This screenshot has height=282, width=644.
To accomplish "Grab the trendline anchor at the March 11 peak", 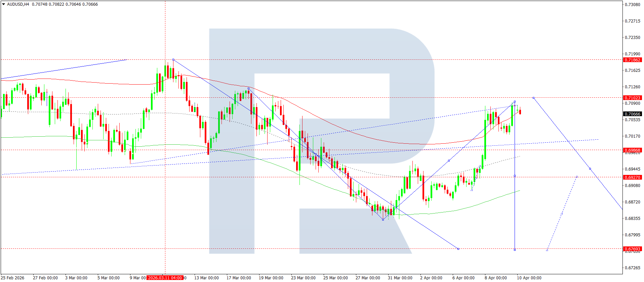I will coord(173,59).
